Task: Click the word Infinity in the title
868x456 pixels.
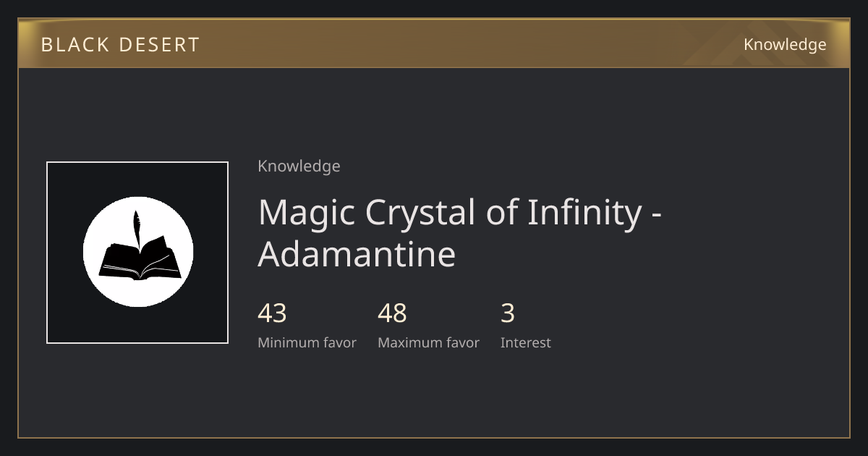Action: point(584,213)
